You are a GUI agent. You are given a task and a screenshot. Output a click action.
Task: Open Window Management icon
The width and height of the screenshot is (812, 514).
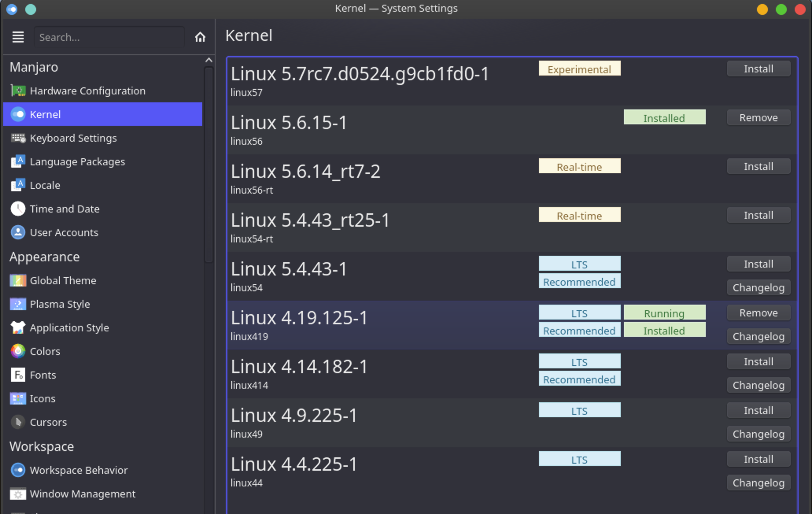tap(18, 494)
